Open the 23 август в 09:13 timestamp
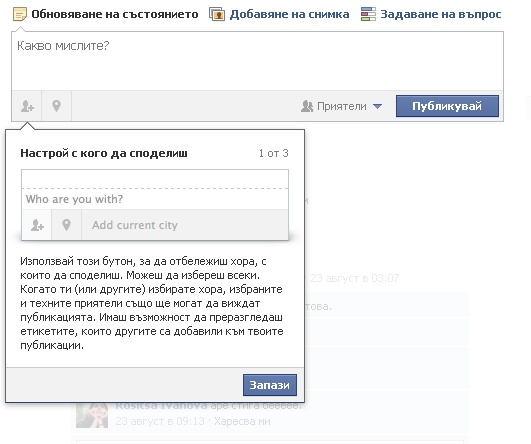The height and width of the screenshot is (444, 531). [160, 421]
